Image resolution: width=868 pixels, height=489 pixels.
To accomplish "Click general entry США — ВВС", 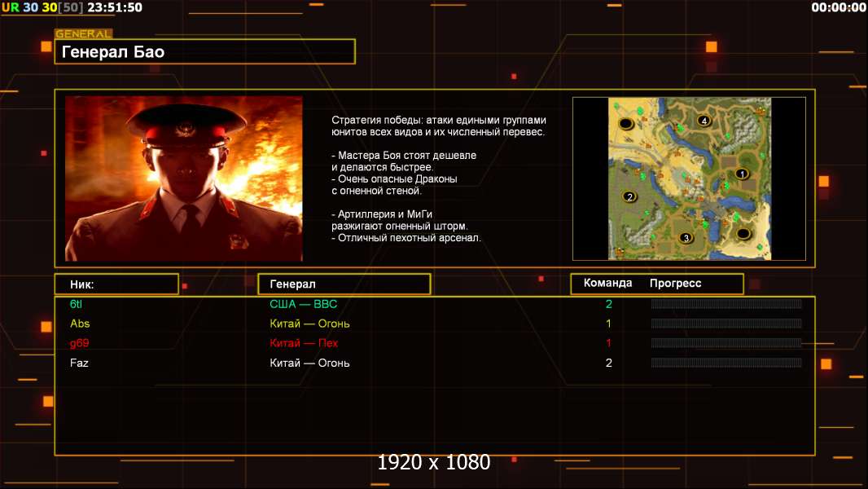I will click(x=304, y=304).
